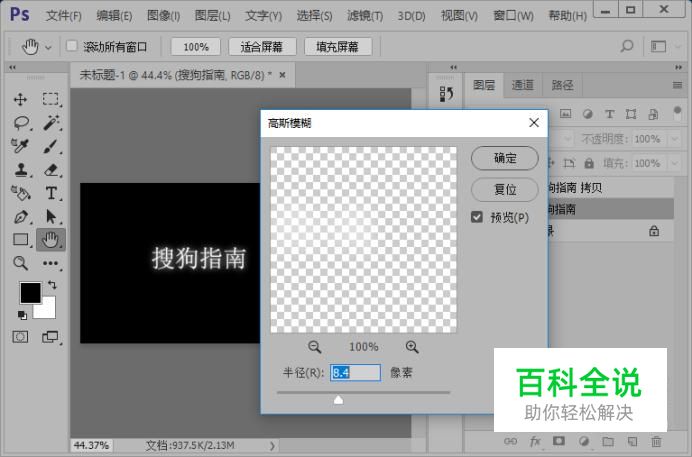Open the extra tools ellipsis menu

click(50, 263)
